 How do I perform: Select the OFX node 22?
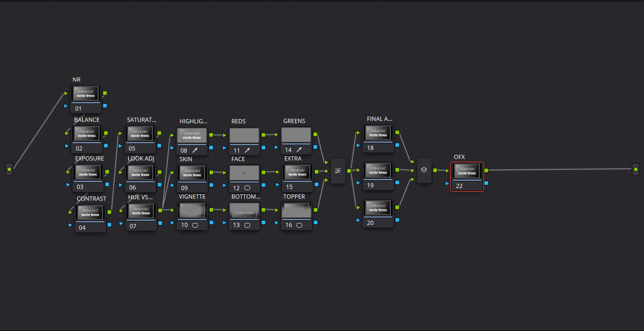click(x=467, y=171)
